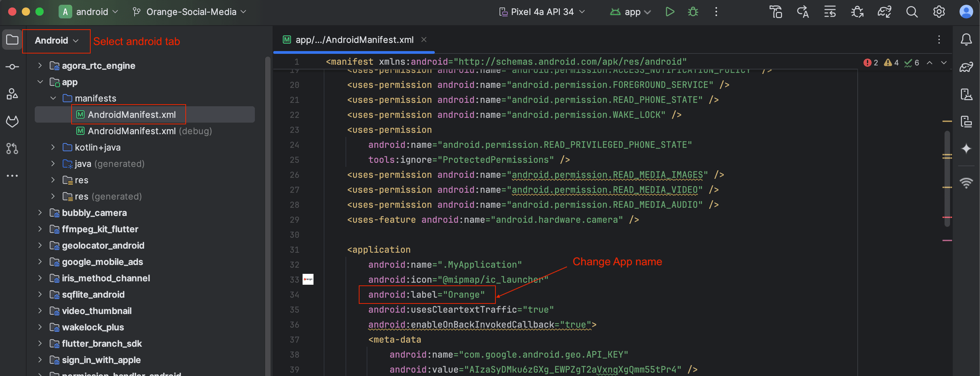Open the Commit tool window icon
980x376 pixels.
coord(12,67)
